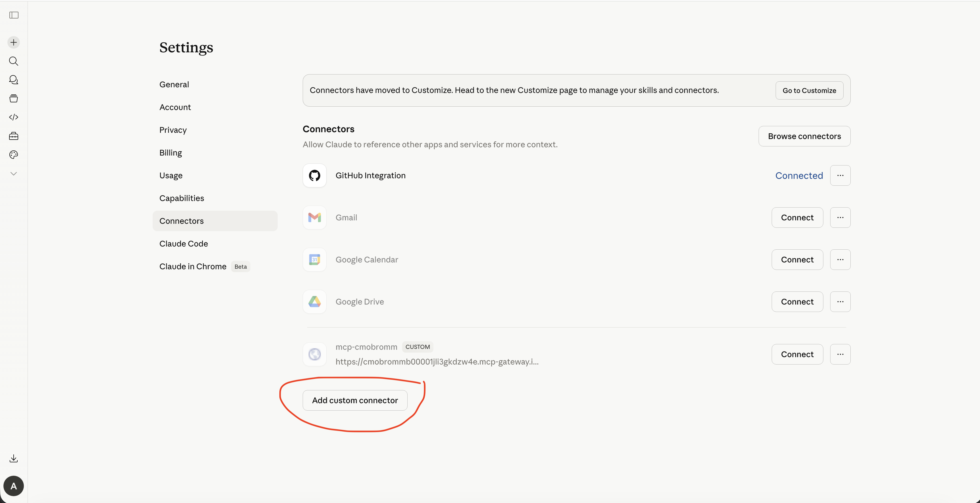Open more options for Gmail
The width and height of the screenshot is (980, 503).
840,218
